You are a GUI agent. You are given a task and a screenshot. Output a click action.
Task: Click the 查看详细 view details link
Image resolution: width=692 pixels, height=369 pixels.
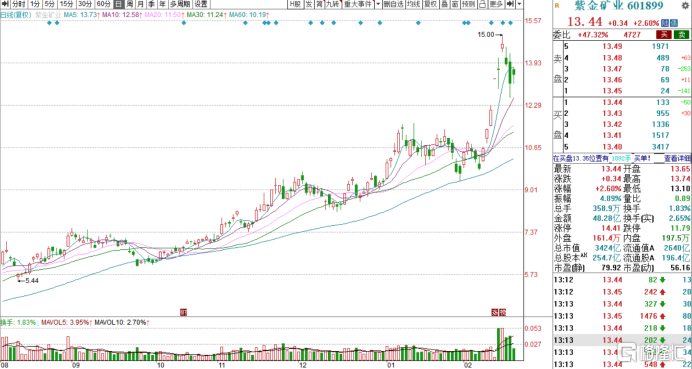click(678, 158)
